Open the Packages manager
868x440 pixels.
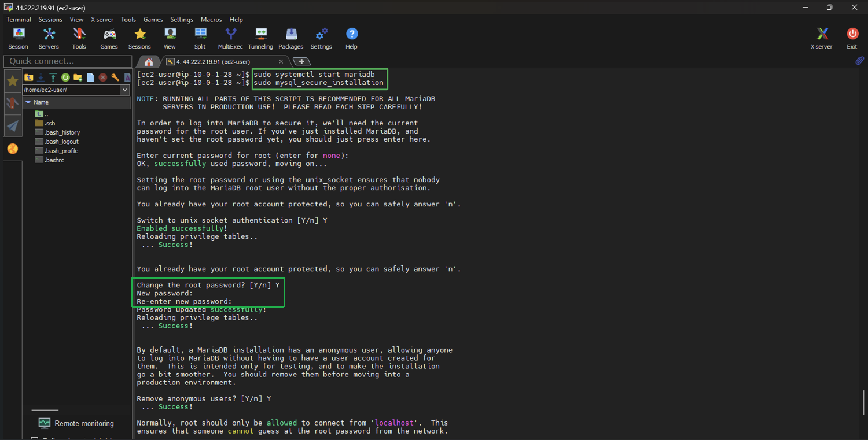291,38
